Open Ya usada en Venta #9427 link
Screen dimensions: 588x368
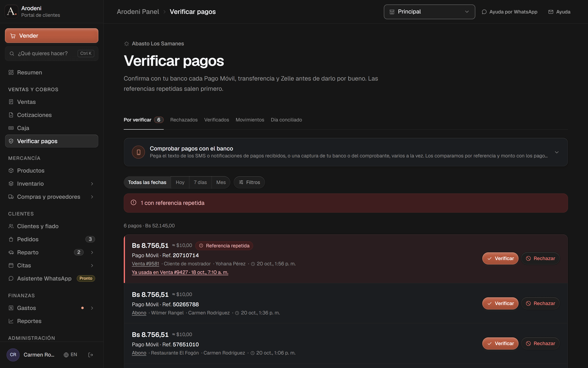(180, 272)
